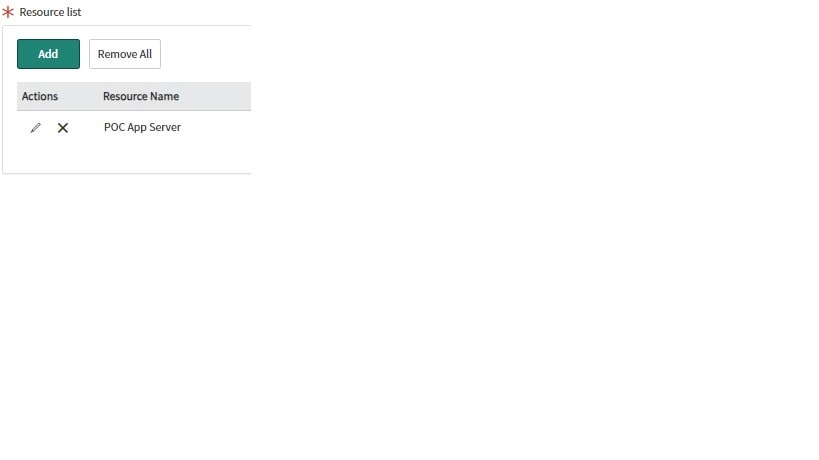Edit the POC App Server row
This screenshot has width=819, height=460.
36,128
